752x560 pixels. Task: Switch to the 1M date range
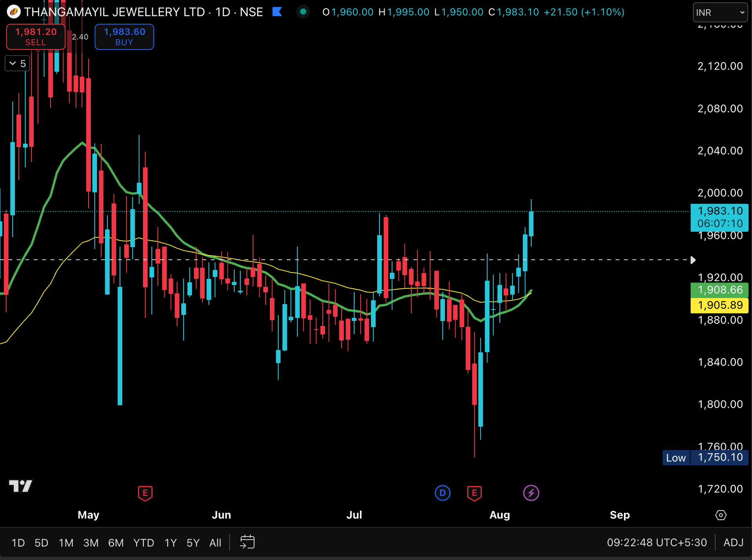pyautogui.click(x=66, y=543)
